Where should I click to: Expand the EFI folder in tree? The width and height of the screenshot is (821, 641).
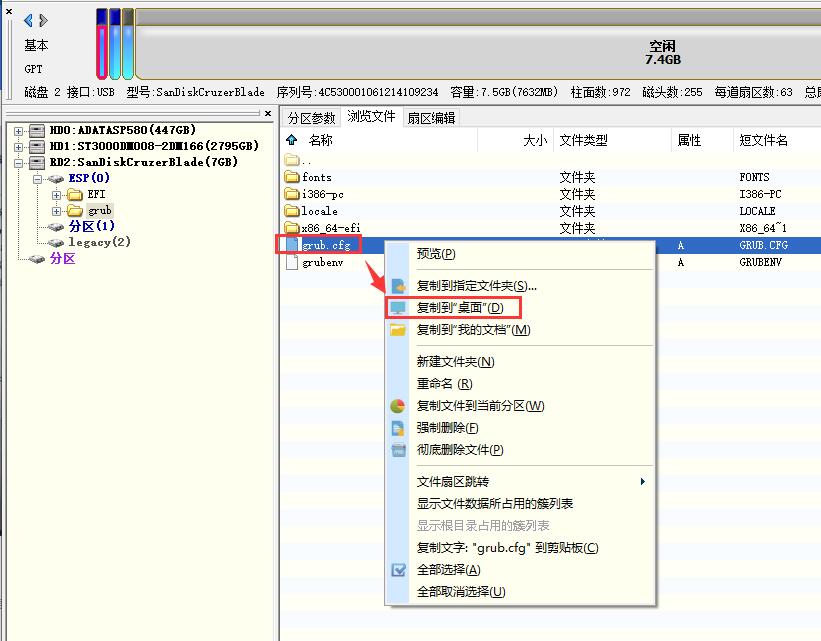[57, 195]
